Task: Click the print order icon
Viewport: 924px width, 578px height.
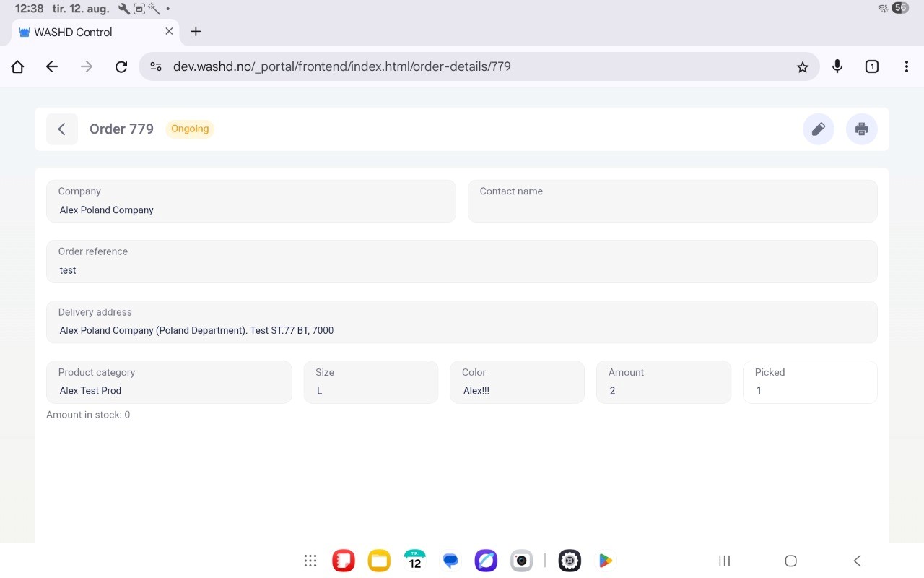Action: 861,129
